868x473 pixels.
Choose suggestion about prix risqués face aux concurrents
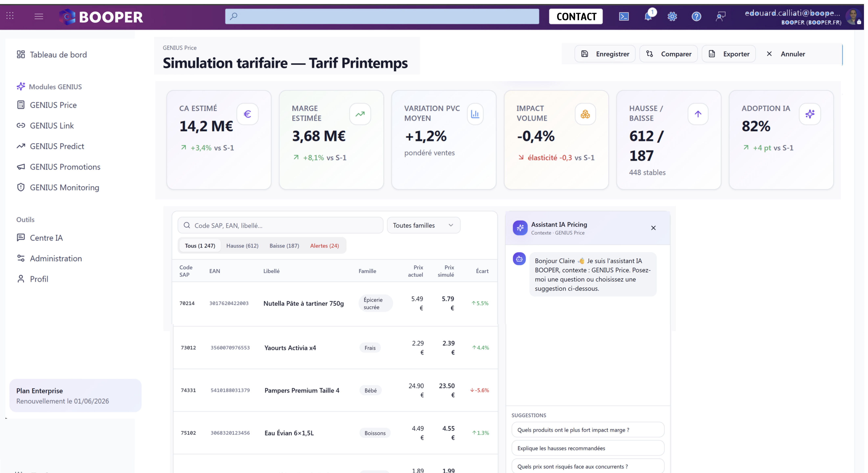pyautogui.click(x=588, y=466)
